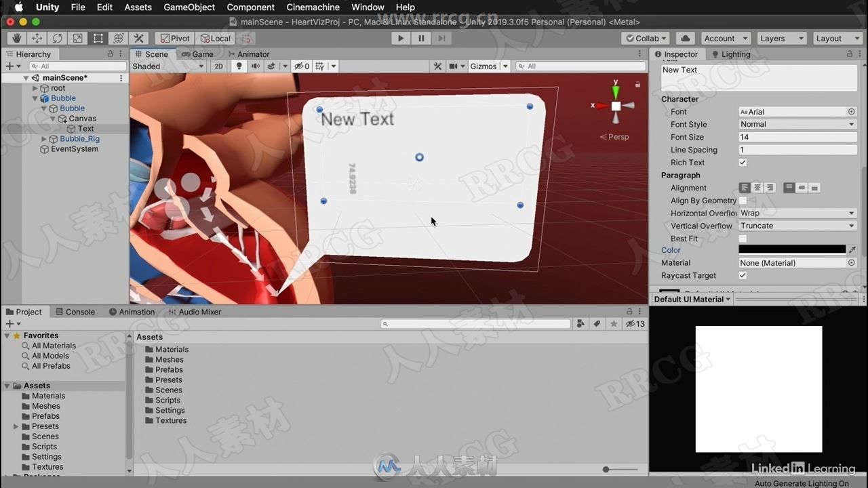Click the cloud services icon
The image size is (868, 488).
(685, 39)
